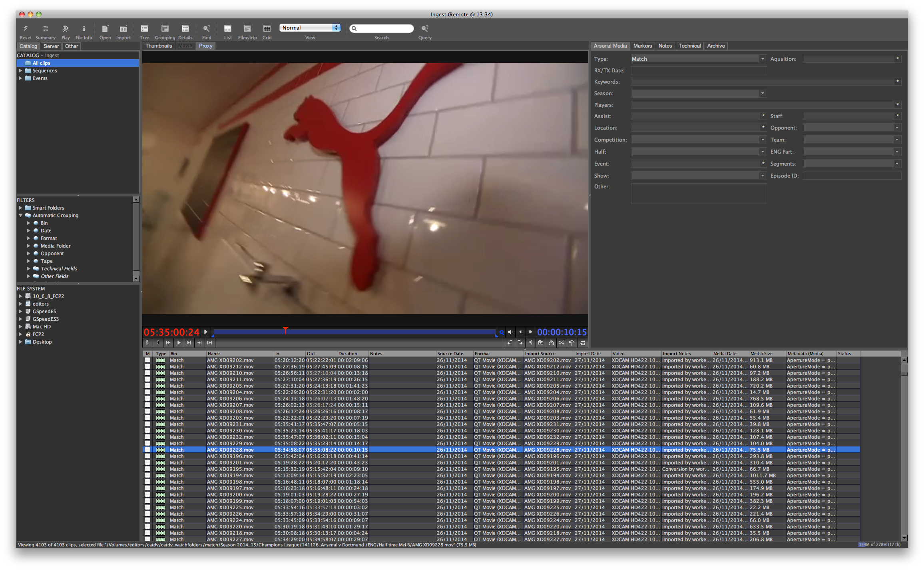Collapse the Automatic Grouping filter
This screenshot has height=570, width=924.
click(20, 216)
